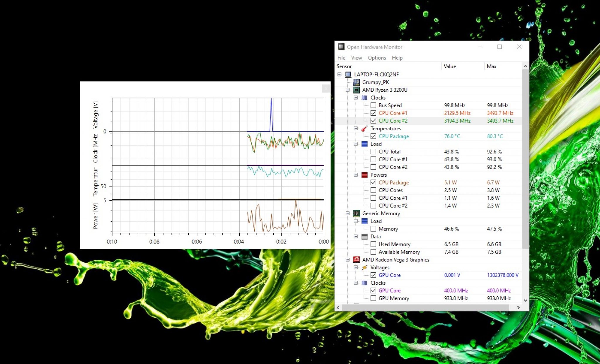
Task: Click the red Powers icon in the sensor tree
Action: 365,175
